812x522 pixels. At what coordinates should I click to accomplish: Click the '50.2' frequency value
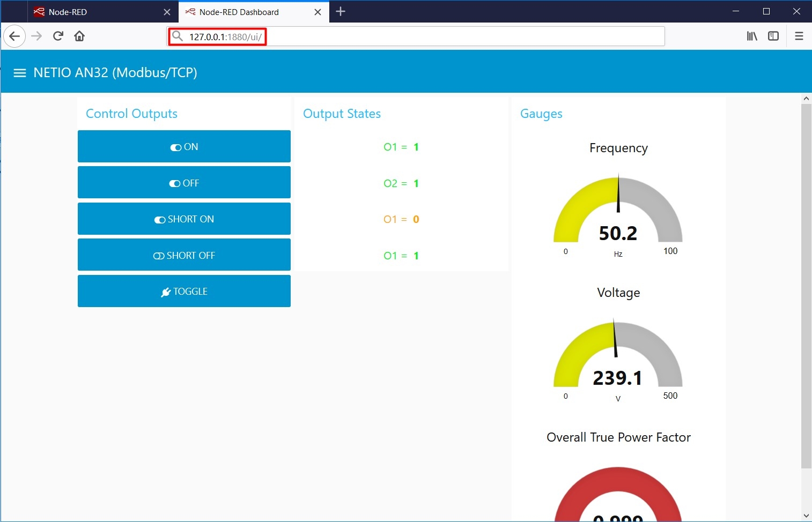[618, 234]
